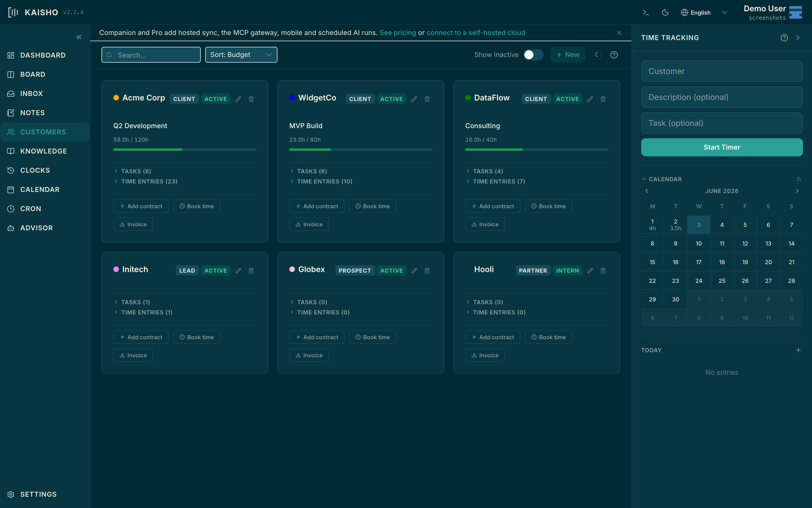Open the Sort: Budget dropdown
The image size is (812, 508).
(241, 55)
